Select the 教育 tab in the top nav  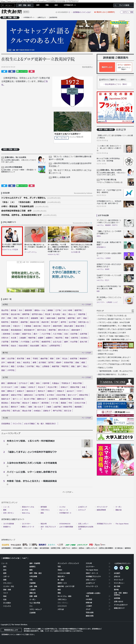[x=38, y=5]
